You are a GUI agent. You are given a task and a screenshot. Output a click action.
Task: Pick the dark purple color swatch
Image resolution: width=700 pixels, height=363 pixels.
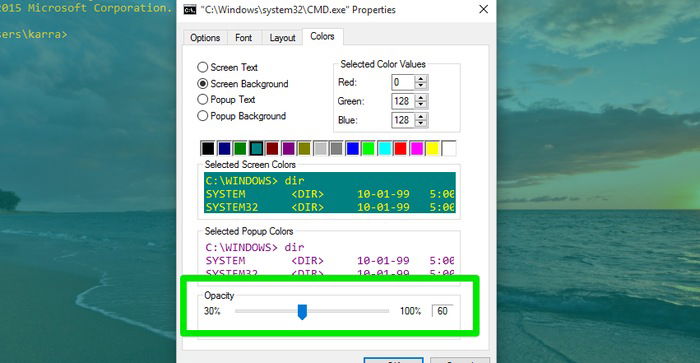pyautogui.click(x=288, y=148)
